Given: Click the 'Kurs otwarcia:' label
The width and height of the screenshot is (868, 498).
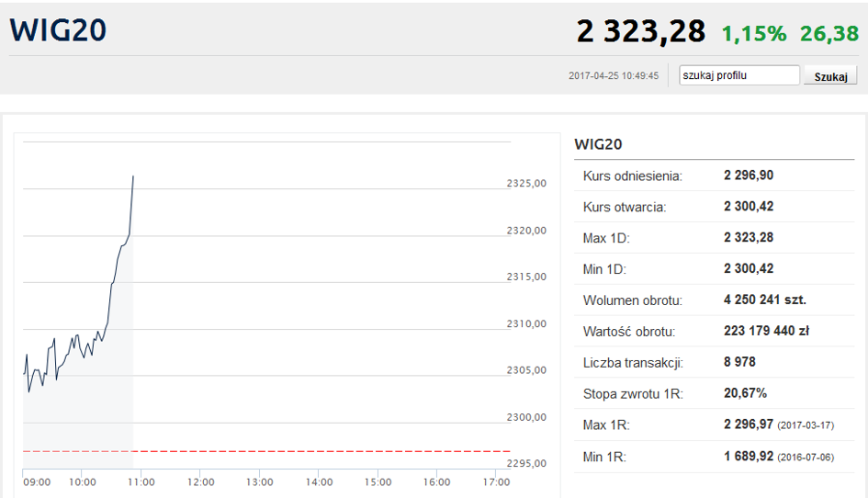Looking at the screenshot, I should click(x=625, y=207).
